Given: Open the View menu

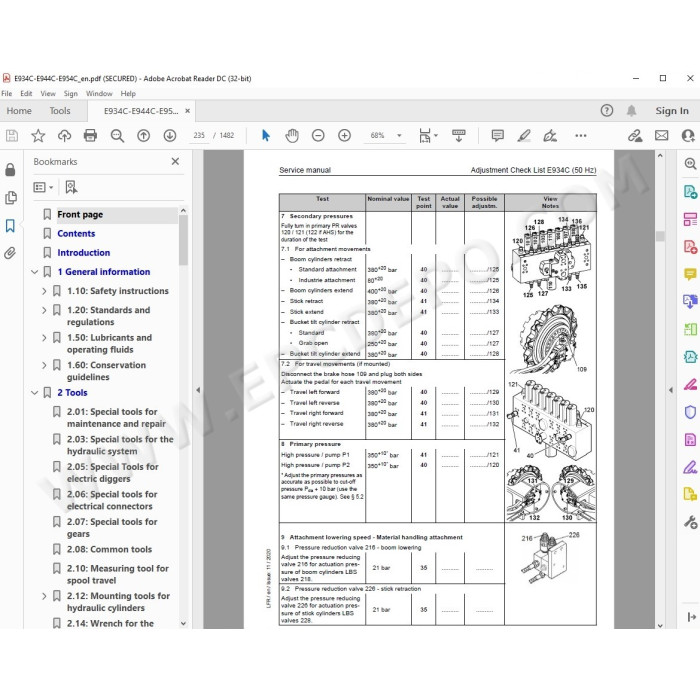Looking at the screenshot, I should tap(48, 94).
